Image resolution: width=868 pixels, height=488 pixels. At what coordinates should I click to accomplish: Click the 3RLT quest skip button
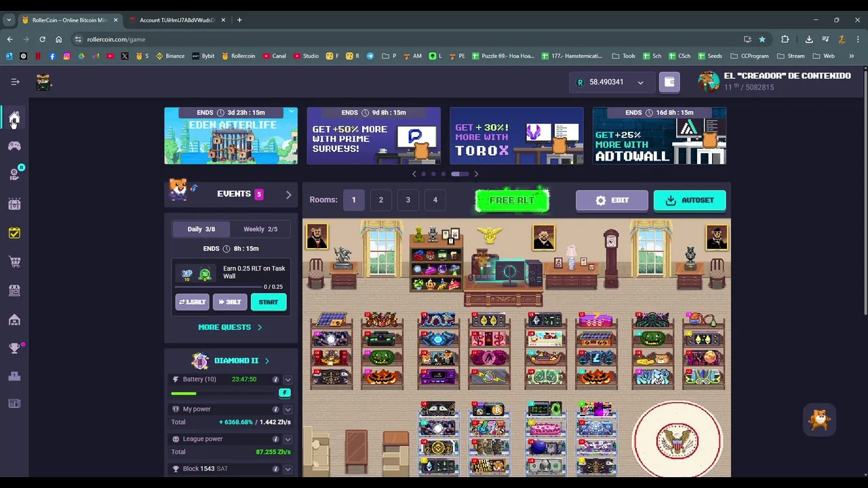pyautogui.click(x=230, y=302)
